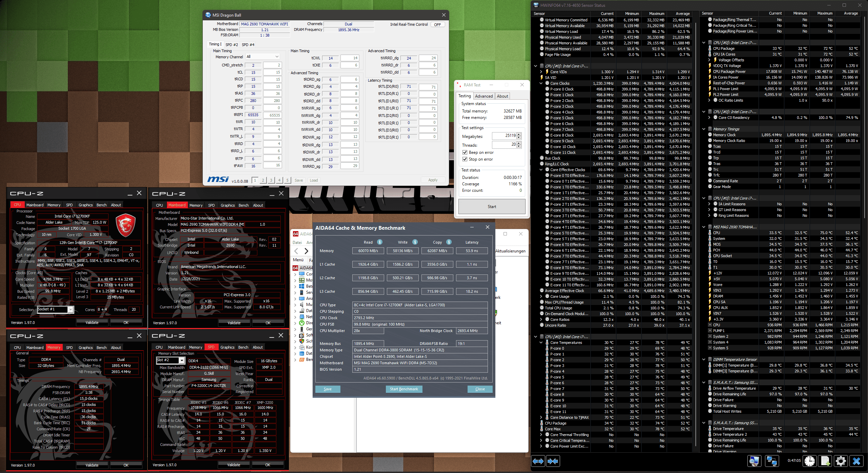Screen dimensions: 868x473
Task: Click HWiNFO expand columns arrows icon
Action: pos(538,461)
